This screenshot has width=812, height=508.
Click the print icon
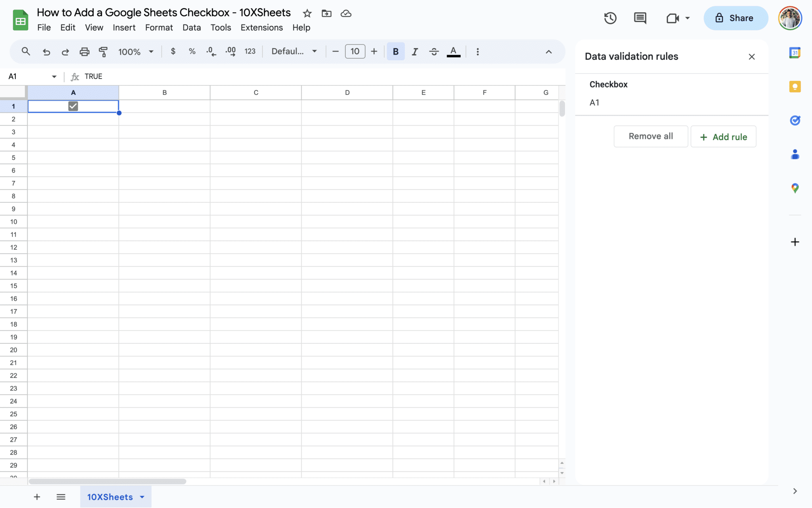pyautogui.click(x=84, y=52)
